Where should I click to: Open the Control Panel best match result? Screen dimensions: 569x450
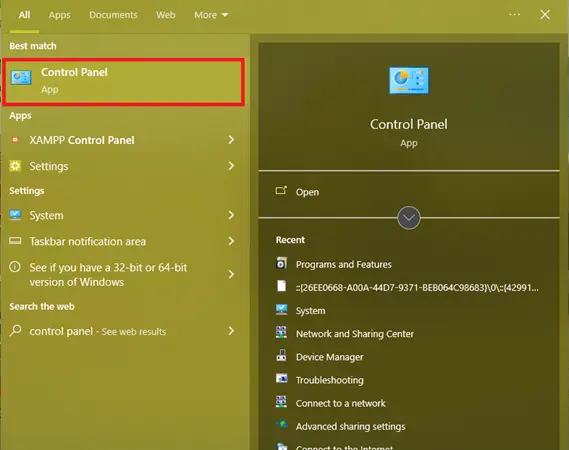click(x=123, y=82)
